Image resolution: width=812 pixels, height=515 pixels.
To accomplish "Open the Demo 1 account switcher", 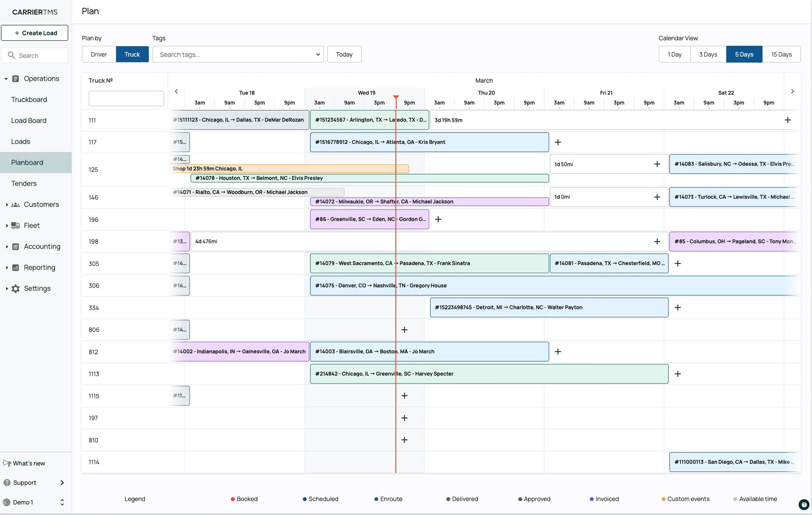I will pyautogui.click(x=35, y=502).
